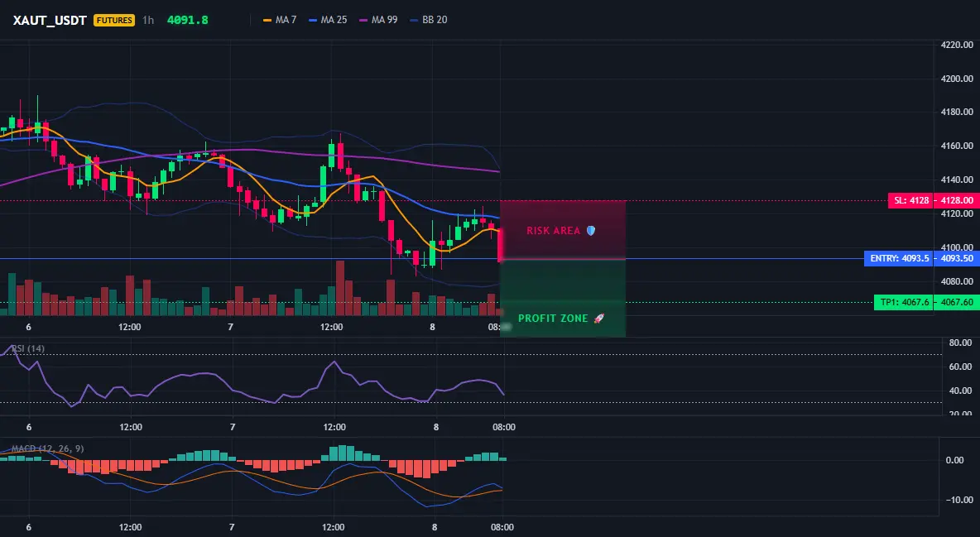Click the 0.00 MACD axis value
980x537 pixels.
point(954,460)
